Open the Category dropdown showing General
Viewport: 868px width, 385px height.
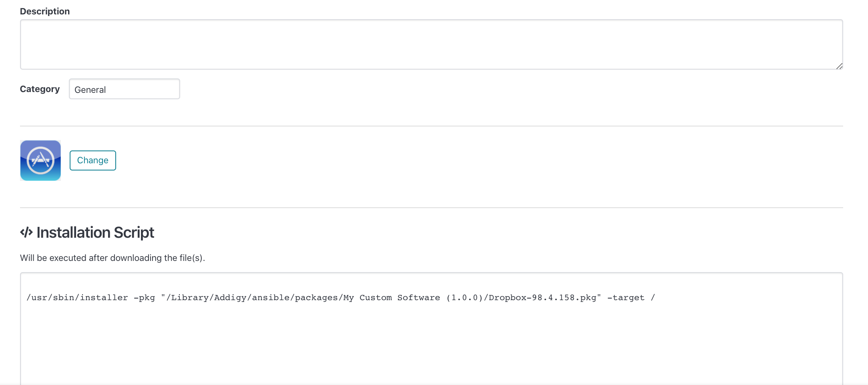(x=124, y=89)
